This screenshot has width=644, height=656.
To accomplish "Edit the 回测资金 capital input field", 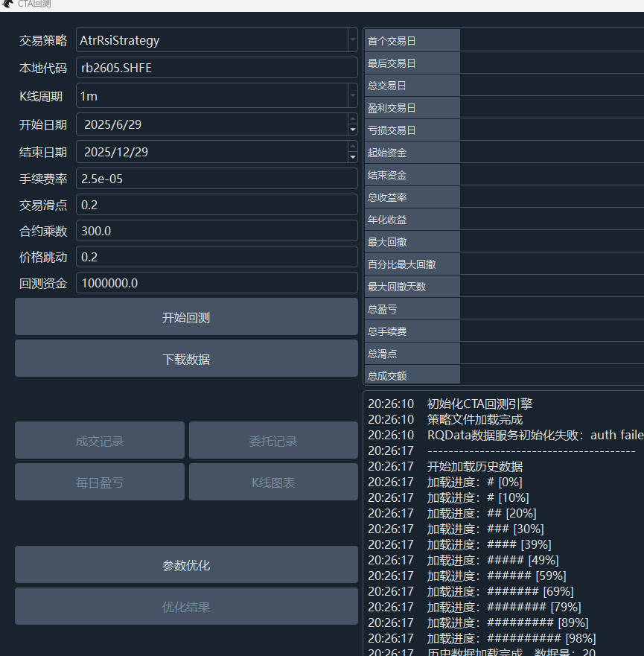I will tap(217, 283).
